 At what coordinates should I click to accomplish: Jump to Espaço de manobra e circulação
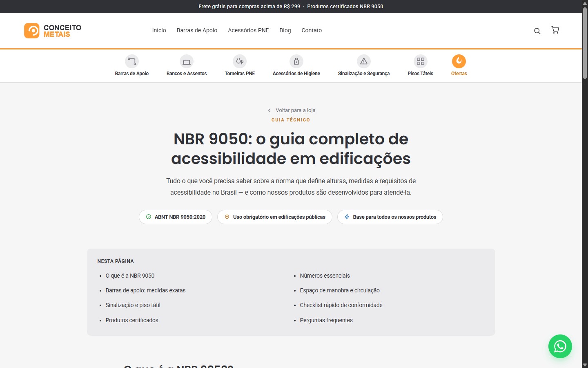point(340,290)
